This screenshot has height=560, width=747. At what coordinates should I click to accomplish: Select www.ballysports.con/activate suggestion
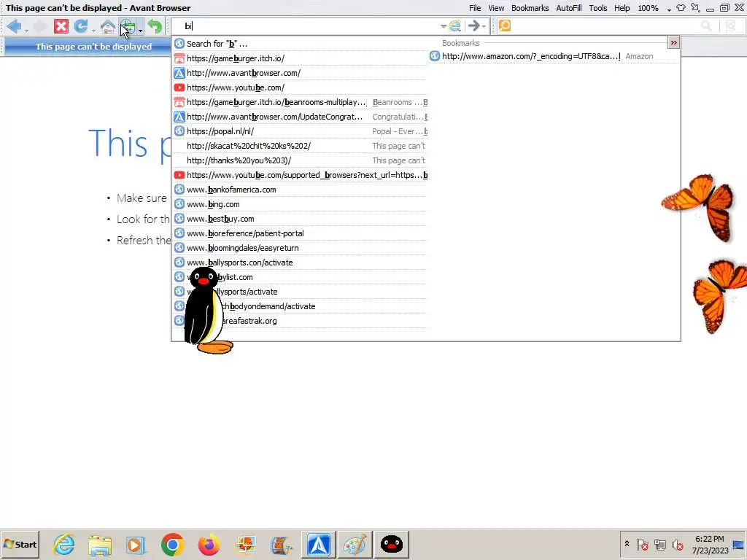tap(300, 262)
